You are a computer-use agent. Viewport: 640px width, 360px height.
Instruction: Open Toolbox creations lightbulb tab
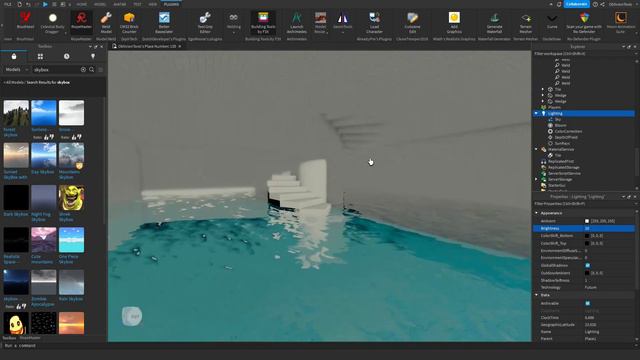click(x=93, y=56)
